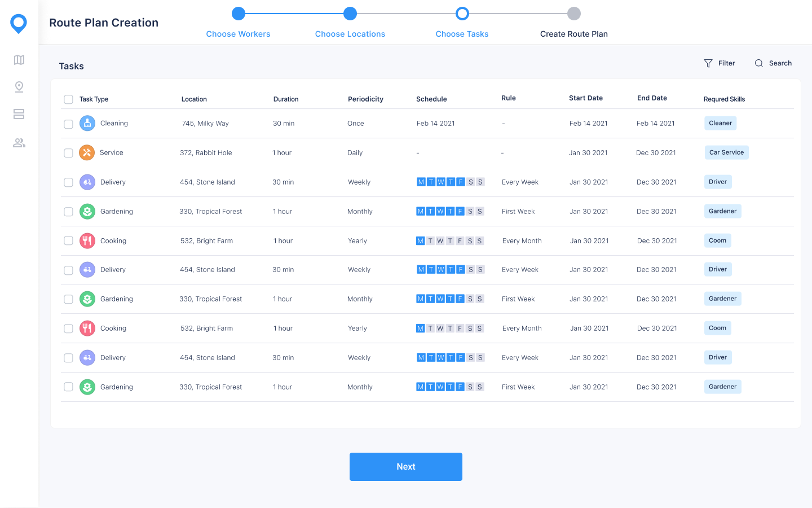Image resolution: width=812 pixels, height=508 pixels.
Task: Click the Coom skill tag in the Cooking row above the second Delivery
Action: [717, 240]
